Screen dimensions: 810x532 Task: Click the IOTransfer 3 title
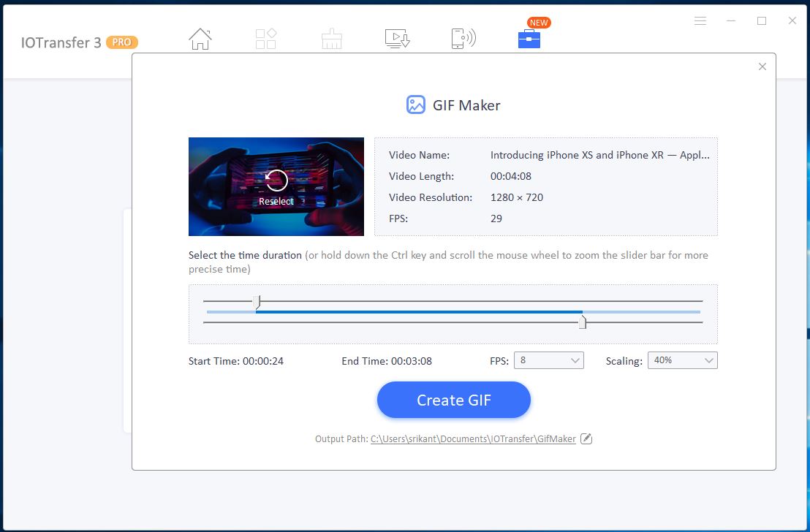61,42
